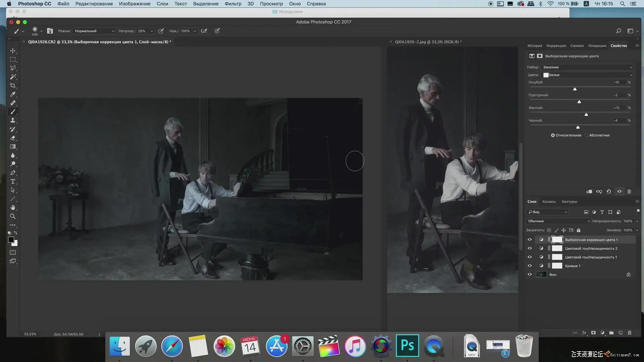Screen dimensions: 644x362
Task: Open Safari from the Dock
Action: (x=172, y=346)
